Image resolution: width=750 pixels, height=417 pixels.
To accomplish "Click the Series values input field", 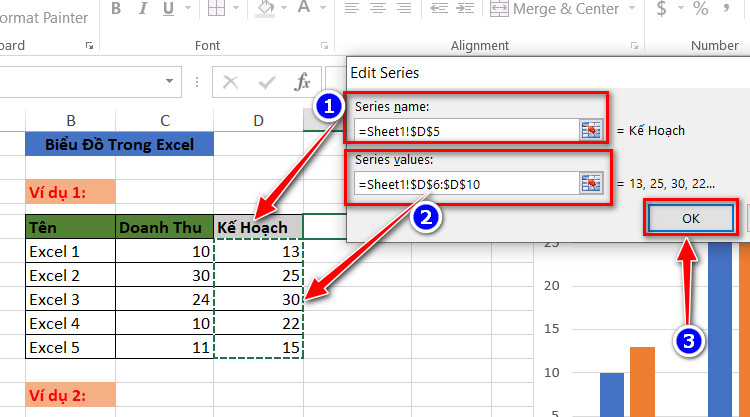I will pos(466,184).
